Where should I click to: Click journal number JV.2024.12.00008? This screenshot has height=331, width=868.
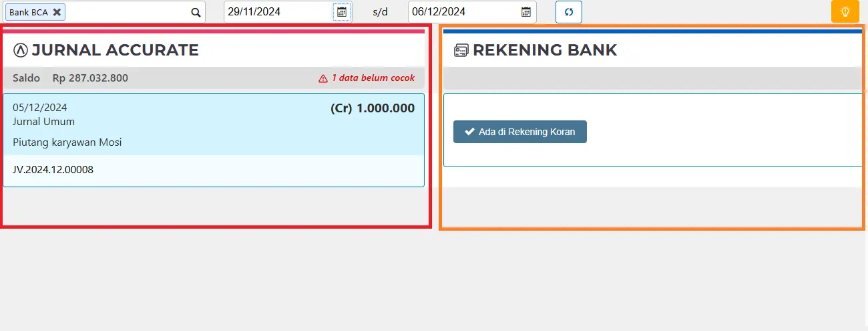(53, 170)
